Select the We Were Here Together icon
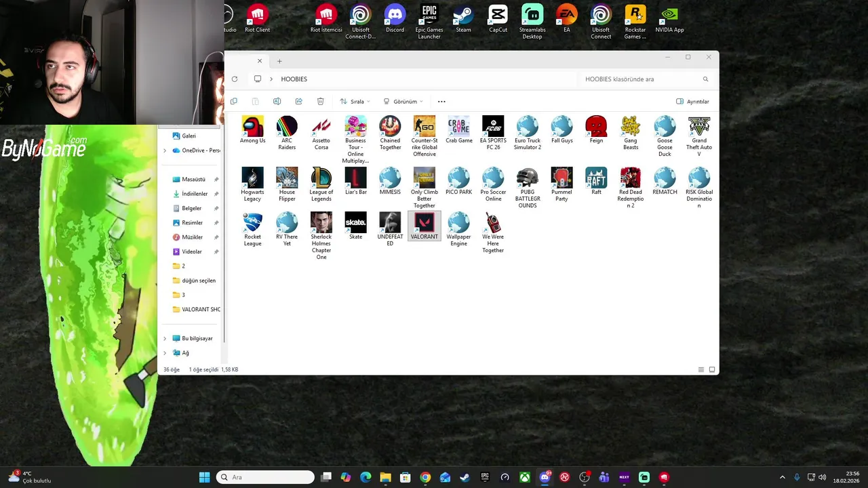The width and height of the screenshot is (868, 488). 493,222
